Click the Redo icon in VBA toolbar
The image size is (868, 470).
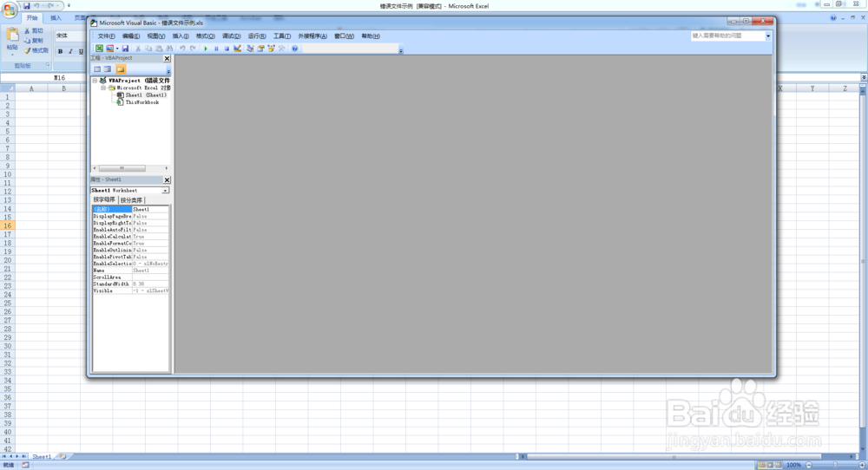(193, 49)
